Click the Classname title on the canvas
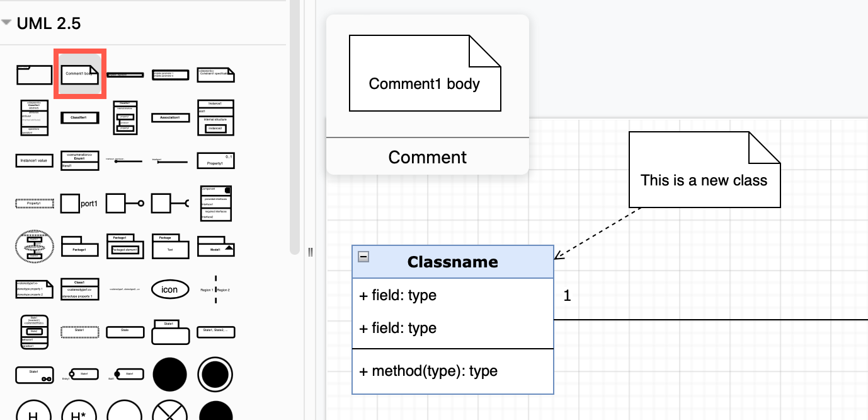Image resolution: width=868 pixels, height=420 pixels. [x=453, y=262]
